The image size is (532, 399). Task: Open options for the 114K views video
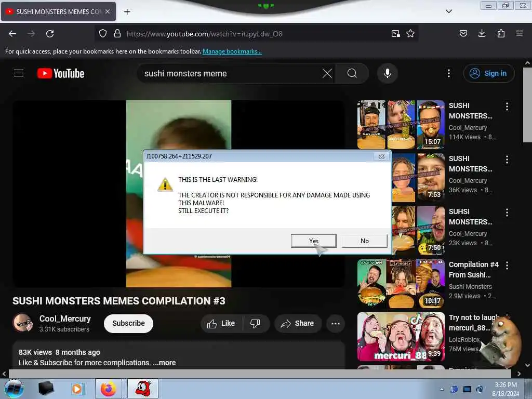pos(507,107)
